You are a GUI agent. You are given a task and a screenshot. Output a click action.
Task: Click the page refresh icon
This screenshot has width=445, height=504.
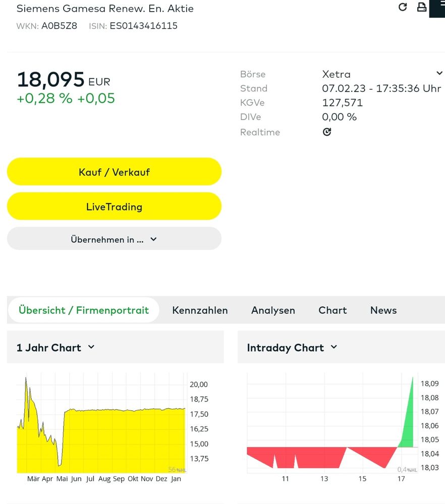403,7
